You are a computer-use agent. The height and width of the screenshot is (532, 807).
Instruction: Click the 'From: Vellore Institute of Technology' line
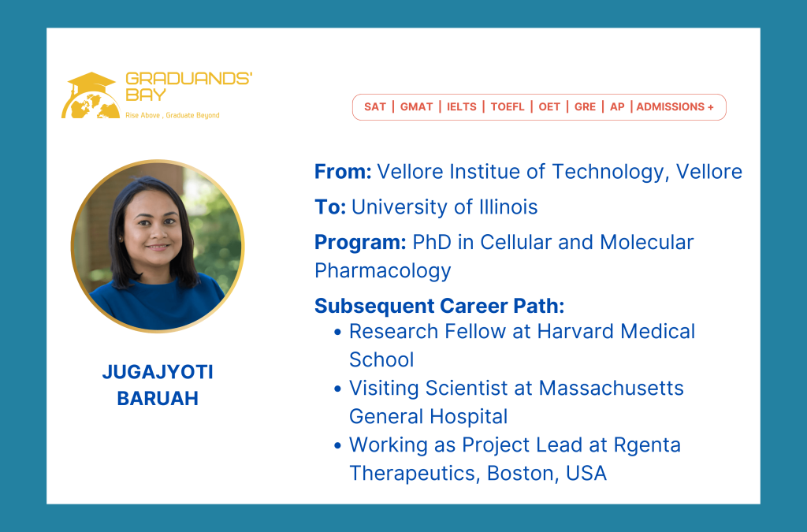(528, 171)
